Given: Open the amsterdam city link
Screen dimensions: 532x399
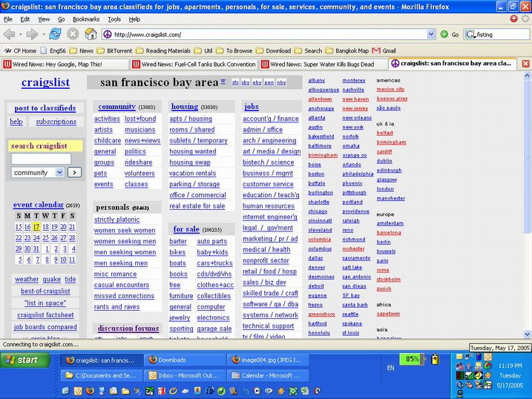Looking at the screenshot, I should 390,223.
